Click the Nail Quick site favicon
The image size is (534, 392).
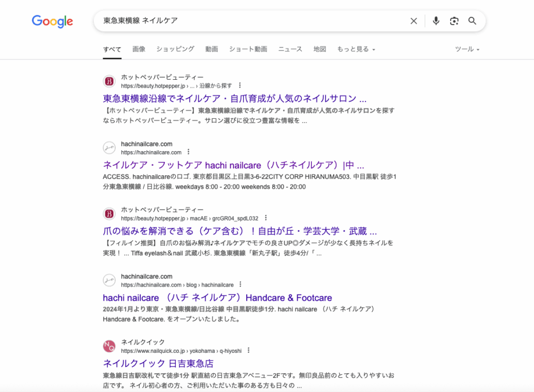[x=109, y=346]
